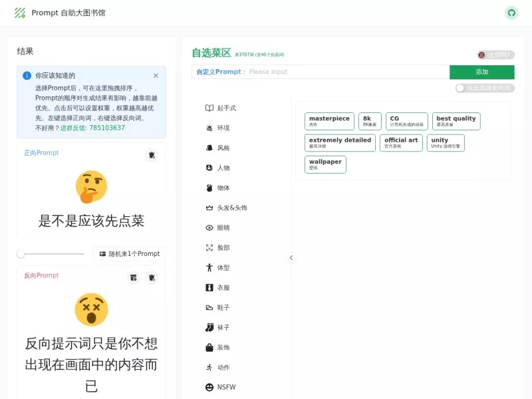Click the group feedback link 785103637

coord(92,128)
